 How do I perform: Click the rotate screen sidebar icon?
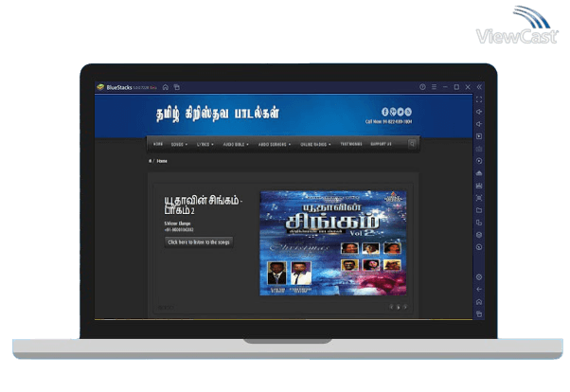coord(479,223)
